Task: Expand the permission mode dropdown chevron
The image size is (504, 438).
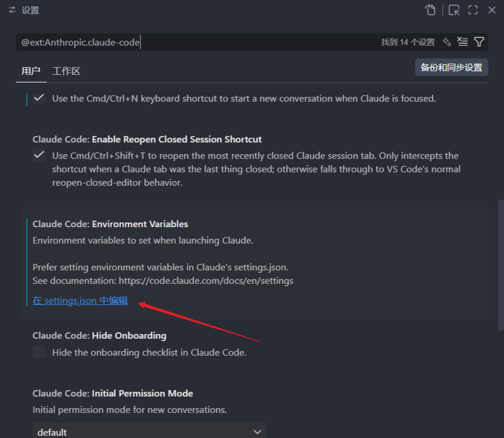Action: [x=257, y=431]
